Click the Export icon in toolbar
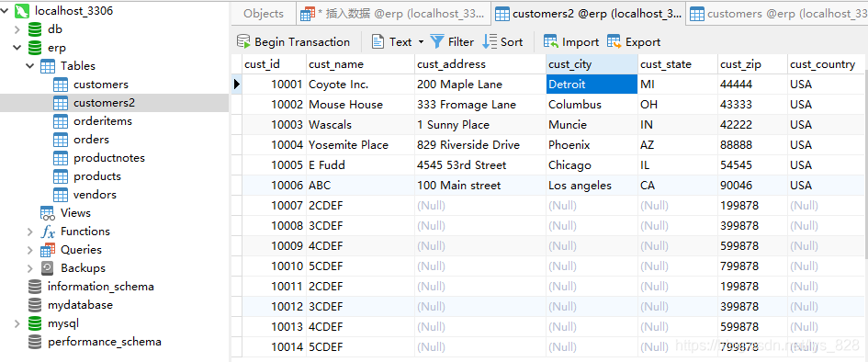 614,41
